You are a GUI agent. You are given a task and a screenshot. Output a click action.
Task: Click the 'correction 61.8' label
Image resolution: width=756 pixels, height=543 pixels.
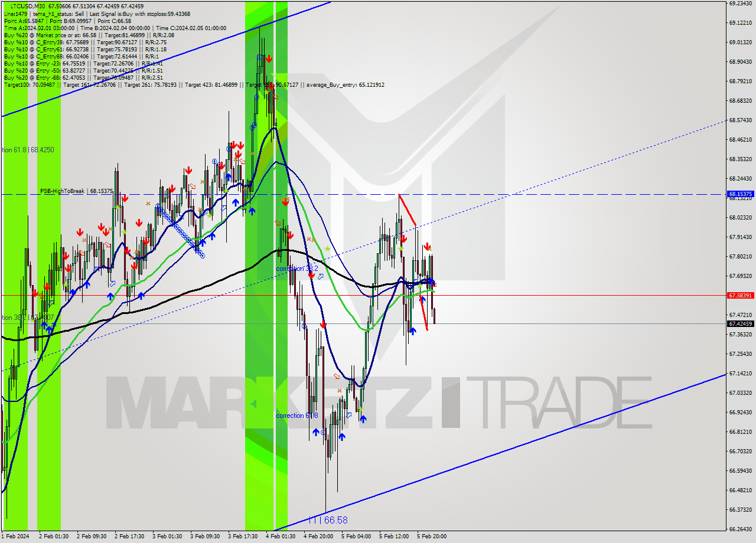pyautogui.click(x=297, y=416)
